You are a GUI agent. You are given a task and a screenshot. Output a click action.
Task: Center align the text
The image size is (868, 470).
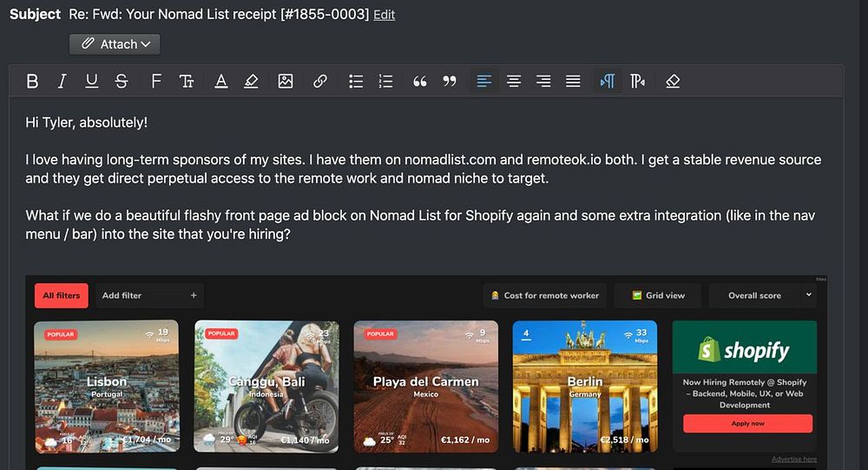coord(514,82)
